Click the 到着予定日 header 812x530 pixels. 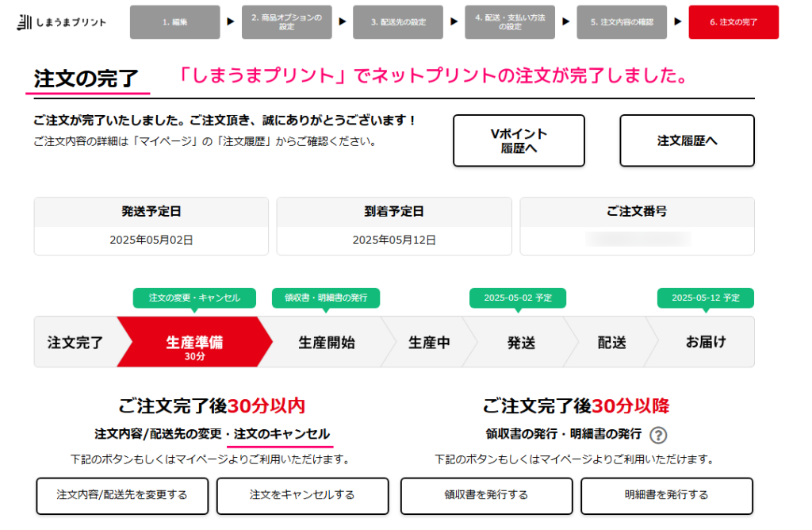coord(394,211)
